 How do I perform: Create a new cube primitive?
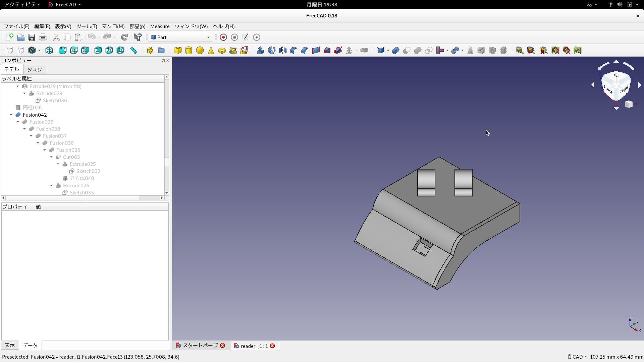click(178, 50)
